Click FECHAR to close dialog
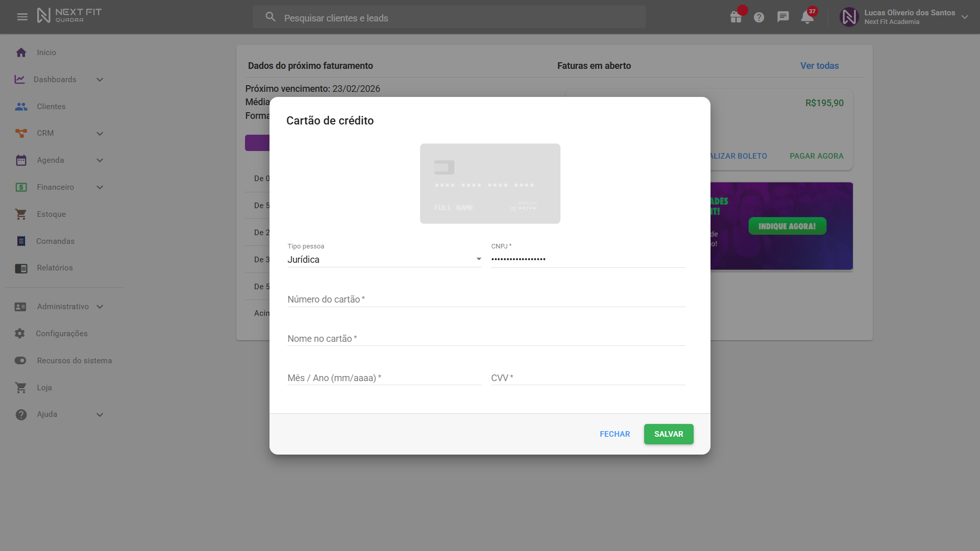 [615, 434]
